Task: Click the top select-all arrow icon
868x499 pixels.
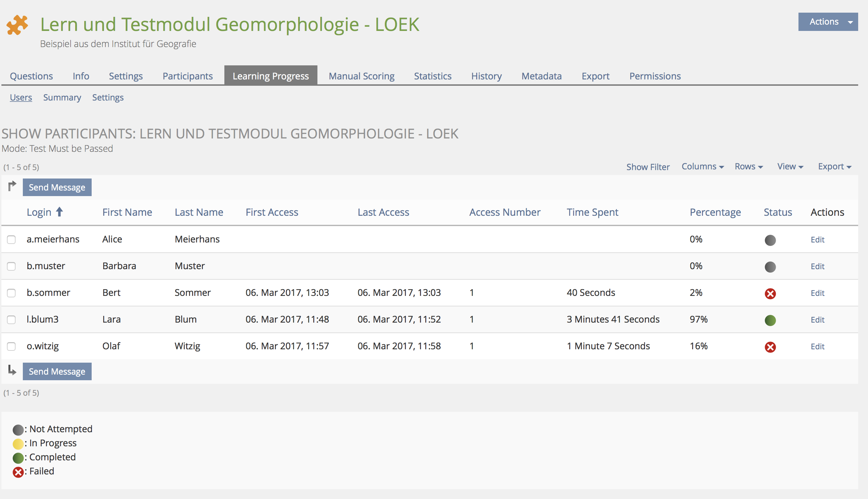Action: pyautogui.click(x=12, y=186)
